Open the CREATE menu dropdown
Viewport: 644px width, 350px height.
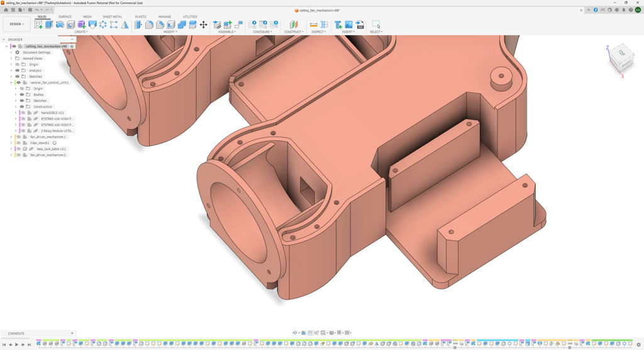(x=81, y=31)
